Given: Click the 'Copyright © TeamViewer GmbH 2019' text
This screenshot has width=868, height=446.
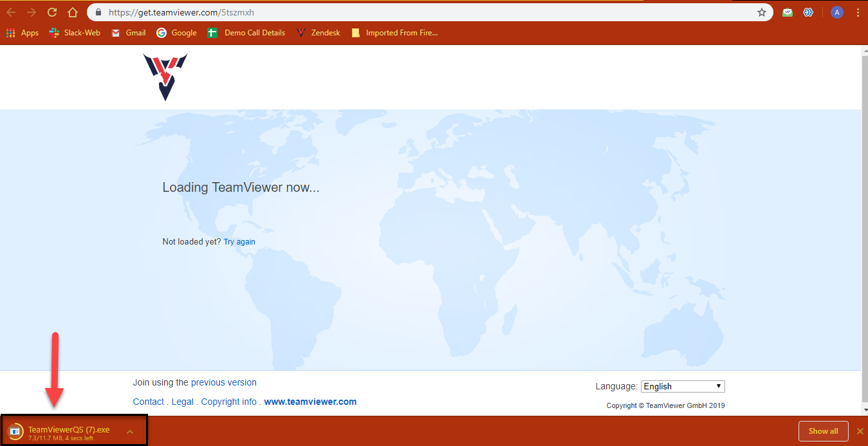Looking at the screenshot, I should [x=665, y=405].
